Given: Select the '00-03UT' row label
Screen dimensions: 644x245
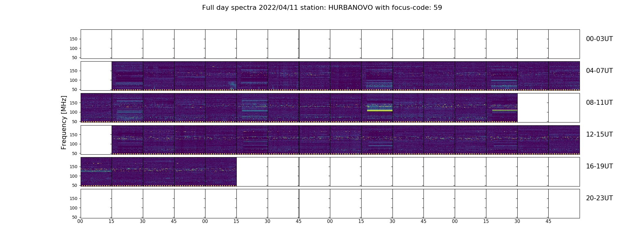Looking at the screenshot, I should coord(599,39).
